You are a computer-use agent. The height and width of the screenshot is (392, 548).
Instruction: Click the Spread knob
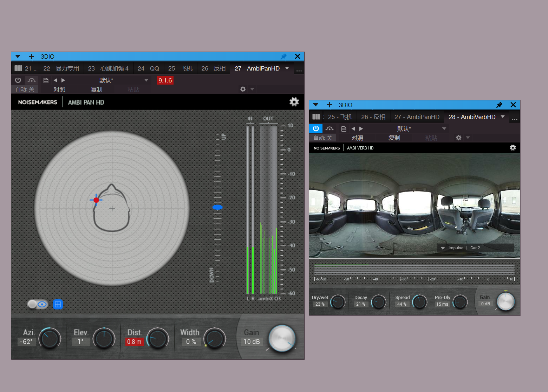tap(419, 302)
